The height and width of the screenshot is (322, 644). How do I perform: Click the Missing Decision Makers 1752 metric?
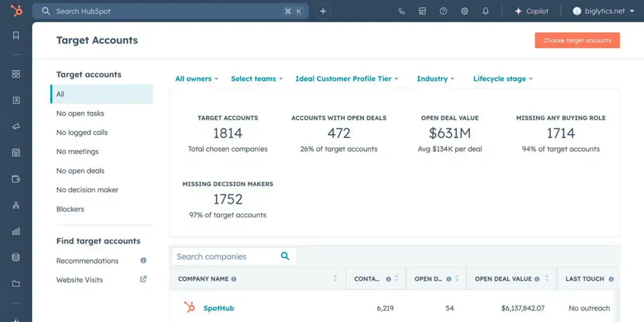point(228,199)
